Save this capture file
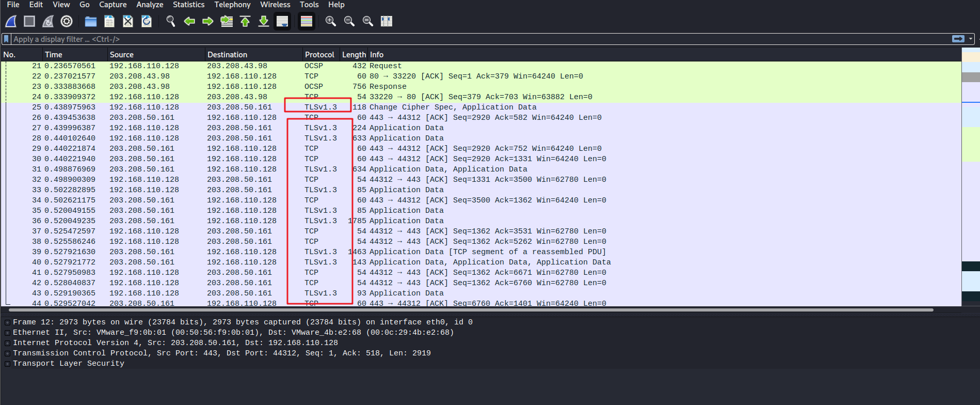The width and height of the screenshot is (980, 405). [x=109, y=21]
